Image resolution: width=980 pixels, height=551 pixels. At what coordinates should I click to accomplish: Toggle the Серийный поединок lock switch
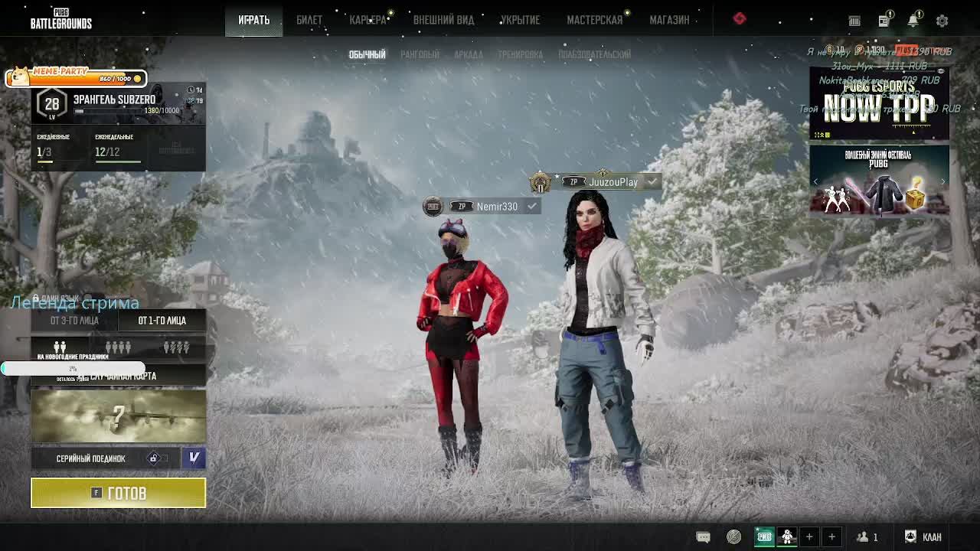tap(157, 458)
